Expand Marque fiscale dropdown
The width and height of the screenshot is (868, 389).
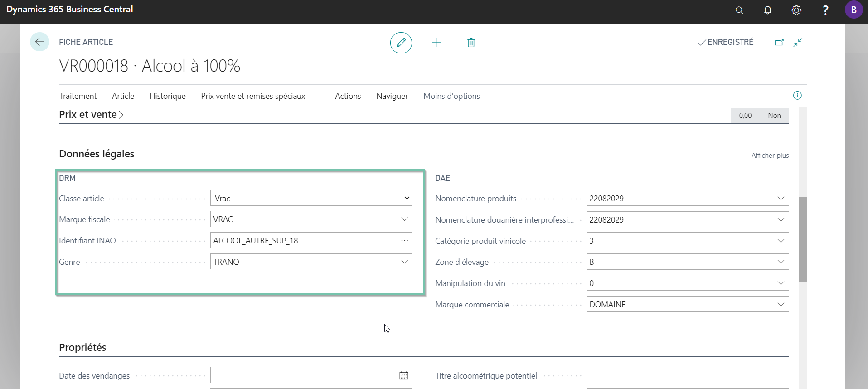pos(405,219)
